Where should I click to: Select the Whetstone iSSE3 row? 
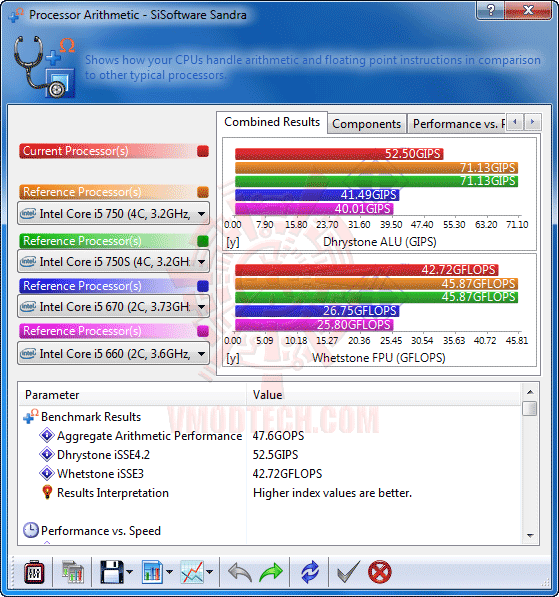270,474
